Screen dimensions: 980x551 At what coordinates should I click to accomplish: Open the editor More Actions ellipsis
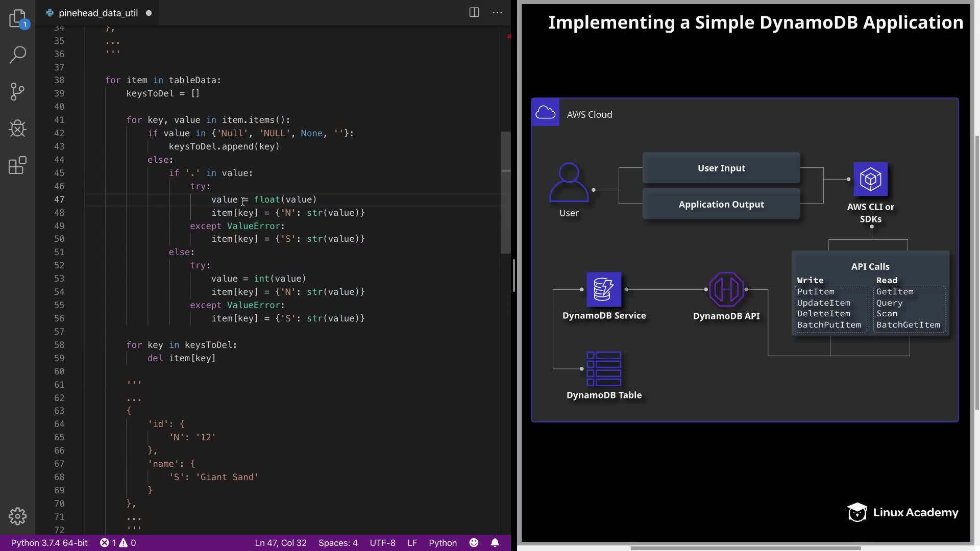pyautogui.click(x=497, y=13)
